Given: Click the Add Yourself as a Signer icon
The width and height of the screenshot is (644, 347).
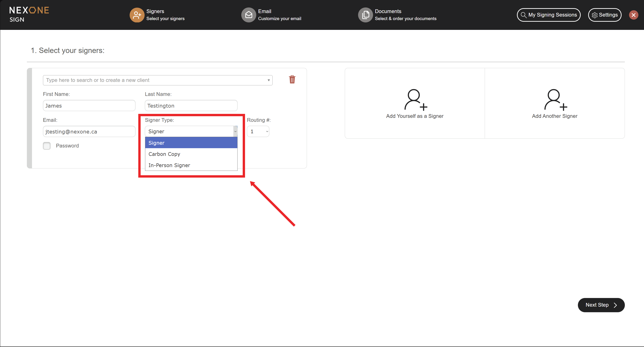Looking at the screenshot, I should (x=415, y=100).
